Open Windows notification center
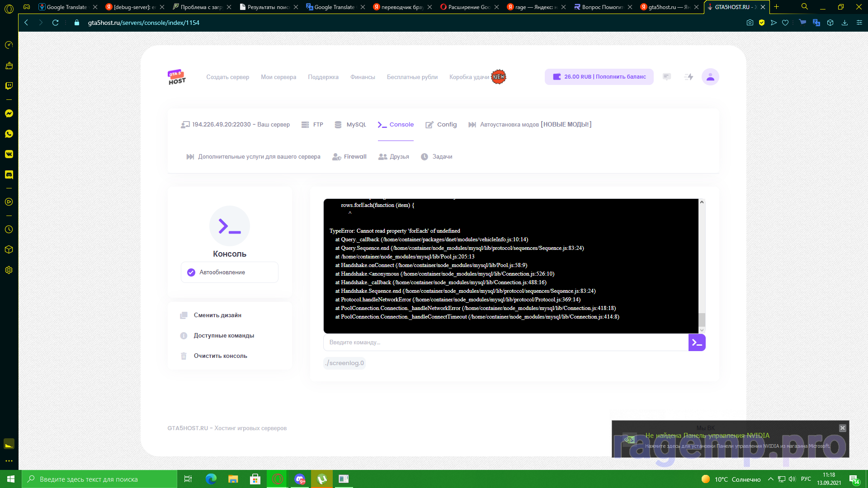This screenshot has height=488, width=868. tap(854, 479)
